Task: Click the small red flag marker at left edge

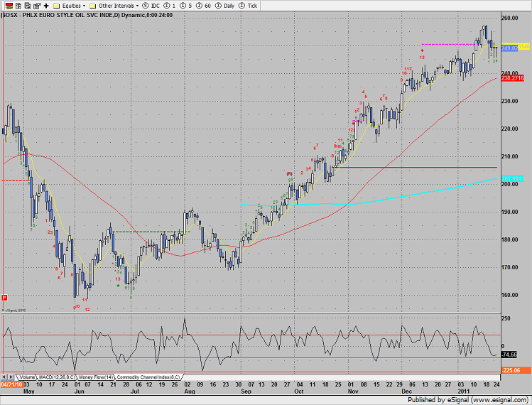Action: click(4, 298)
